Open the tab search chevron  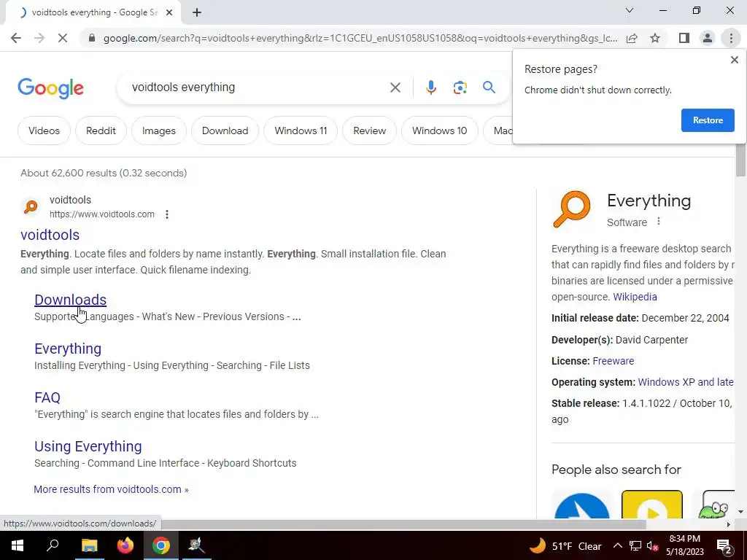pyautogui.click(x=630, y=10)
